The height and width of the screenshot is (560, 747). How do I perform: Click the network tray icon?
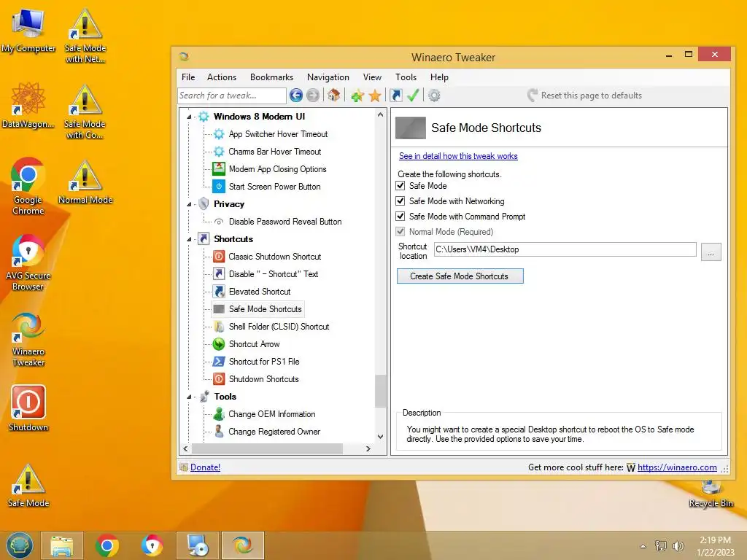tap(660, 546)
